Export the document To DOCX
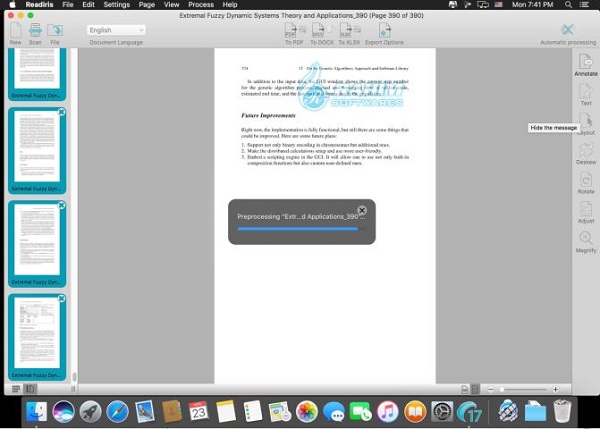The height and width of the screenshot is (429, 600). [321, 31]
